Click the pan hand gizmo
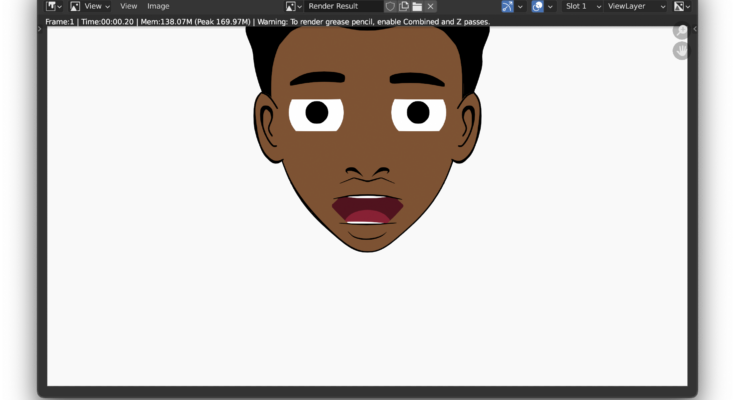Screen dimensions: 735x400 pyautogui.click(x=681, y=51)
